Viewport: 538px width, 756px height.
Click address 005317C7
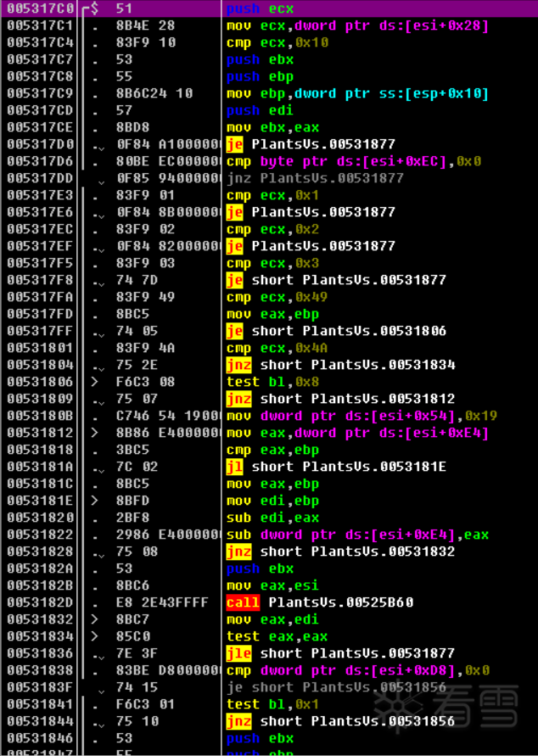(40, 59)
